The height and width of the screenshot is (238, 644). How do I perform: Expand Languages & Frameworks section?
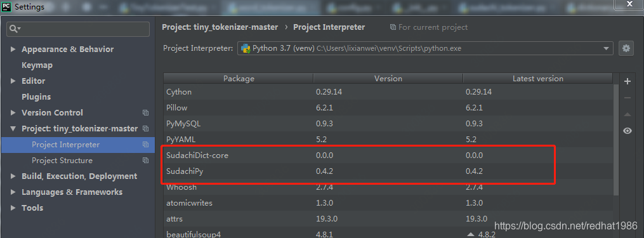pos(13,192)
